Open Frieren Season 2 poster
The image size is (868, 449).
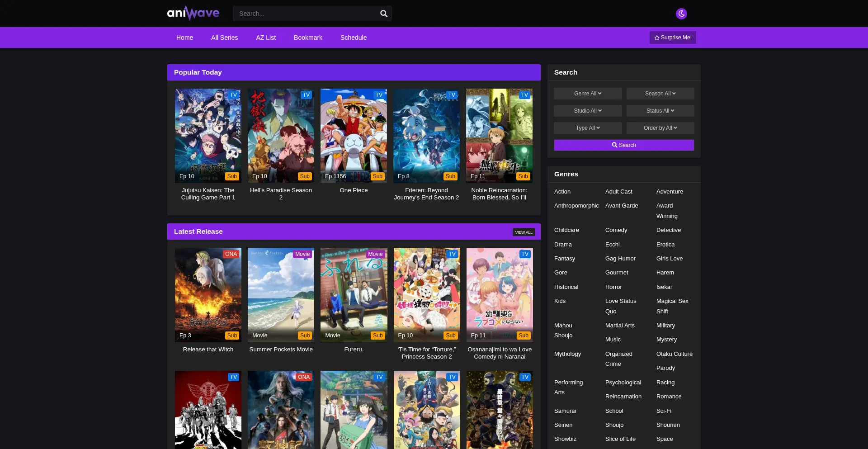click(x=426, y=136)
